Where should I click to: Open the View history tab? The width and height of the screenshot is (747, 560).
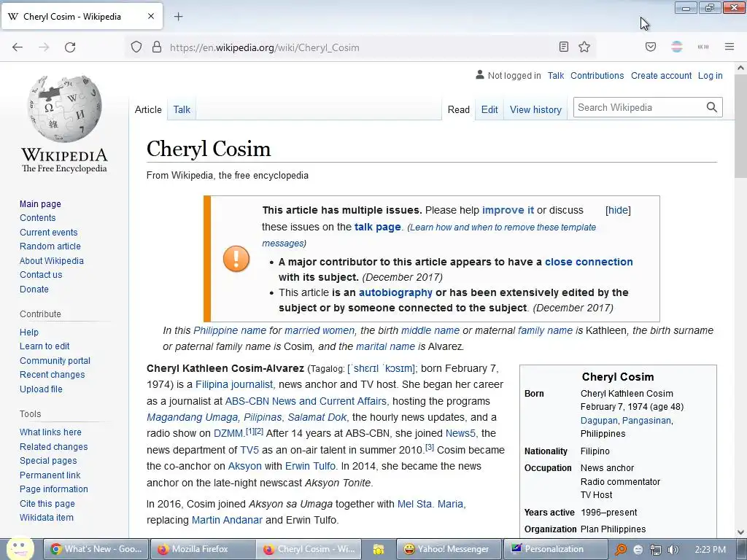click(x=535, y=109)
